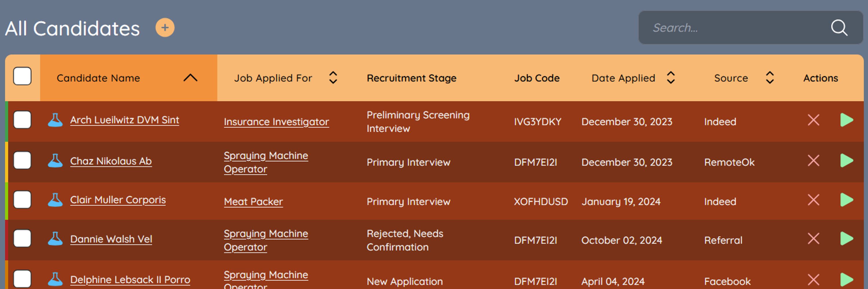Screen dimensions: 868x289
Task: Click the Job Code column header
Action: pos(537,78)
